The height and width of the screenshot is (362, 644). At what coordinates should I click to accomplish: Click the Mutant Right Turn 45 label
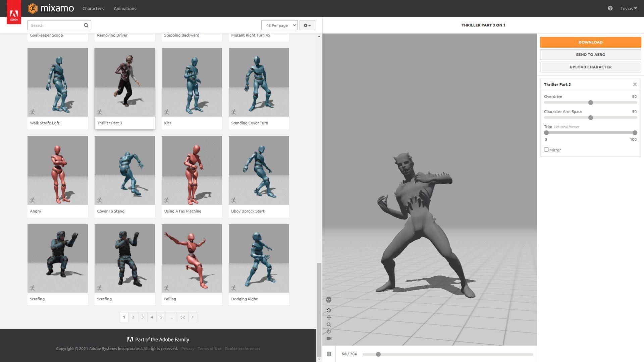(x=251, y=35)
